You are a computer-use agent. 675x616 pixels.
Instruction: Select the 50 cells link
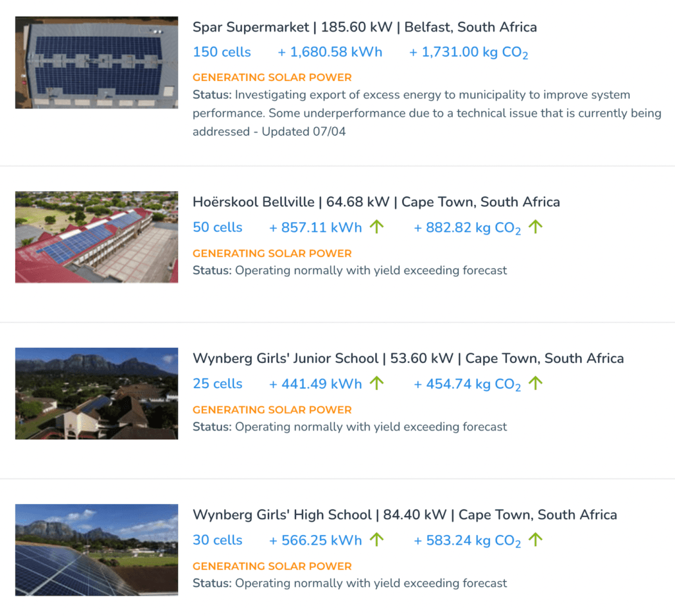click(x=218, y=227)
